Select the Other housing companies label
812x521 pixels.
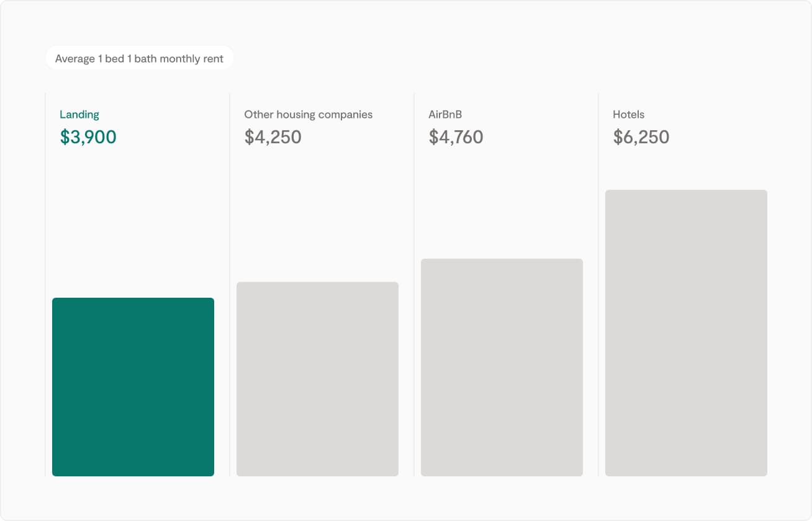click(309, 115)
